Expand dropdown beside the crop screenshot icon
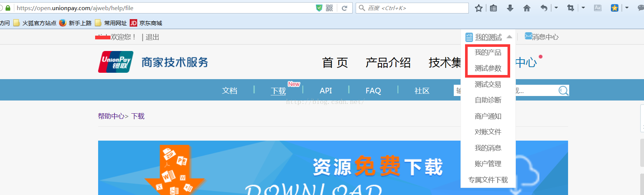Screen dimensions: 644x195 click(x=583, y=8)
